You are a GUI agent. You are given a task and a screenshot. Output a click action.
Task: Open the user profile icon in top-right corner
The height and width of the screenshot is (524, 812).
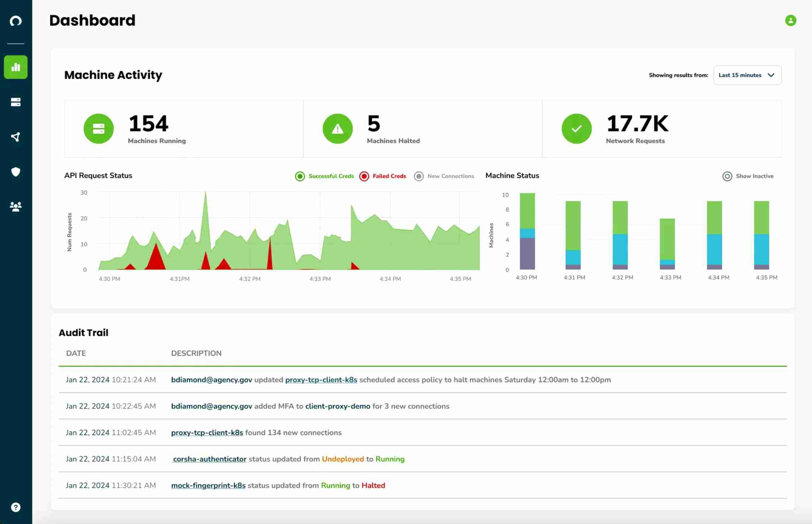point(791,21)
